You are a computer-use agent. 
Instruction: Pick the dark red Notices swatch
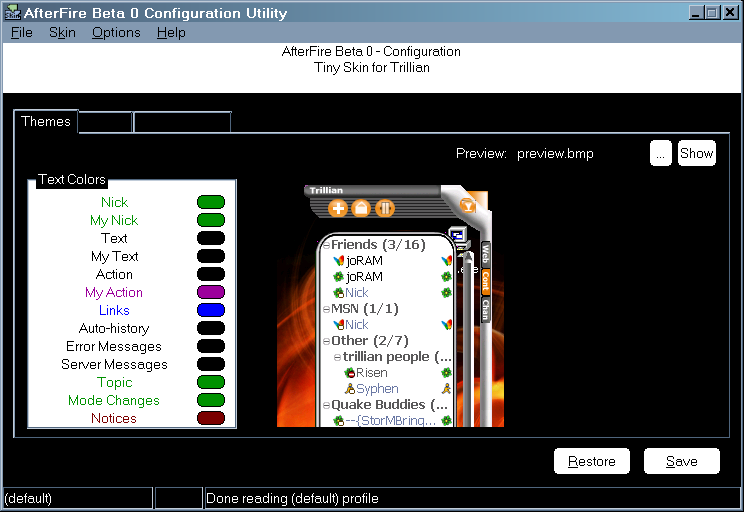click(x=211, y=419)
